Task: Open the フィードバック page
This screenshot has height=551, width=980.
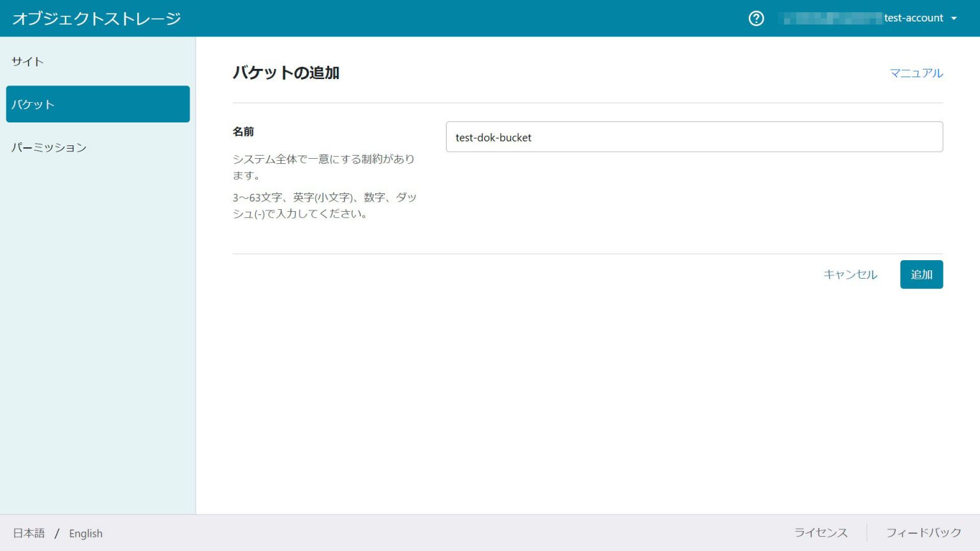Action: tap(923, 532)
